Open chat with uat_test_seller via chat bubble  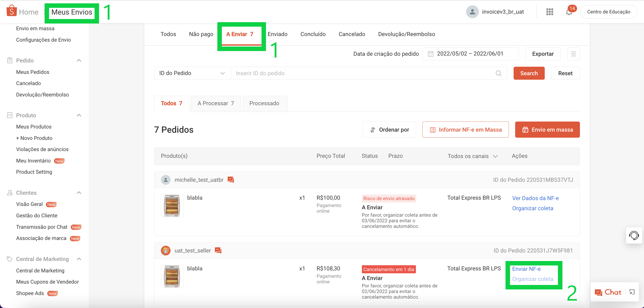pyautogui.click(x=218, y=250)
